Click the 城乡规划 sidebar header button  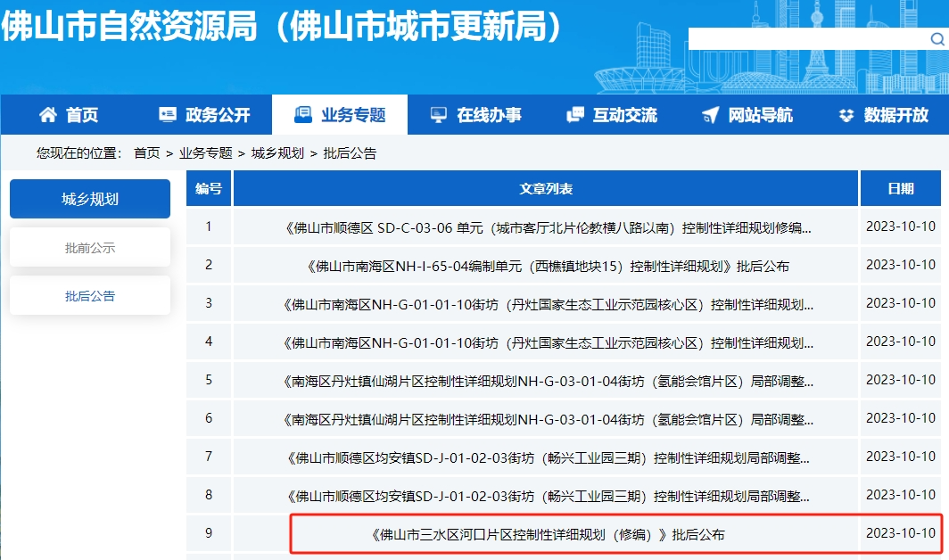click(90, 199)
